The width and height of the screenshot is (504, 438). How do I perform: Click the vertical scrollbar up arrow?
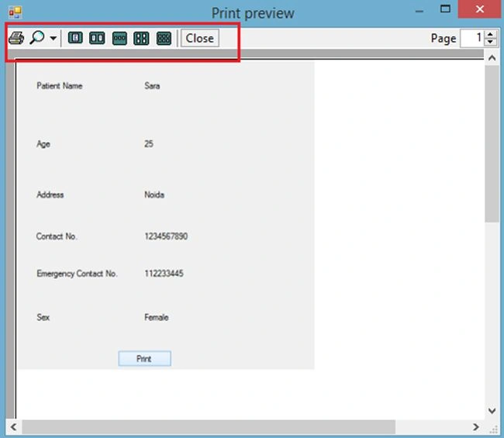492,58
